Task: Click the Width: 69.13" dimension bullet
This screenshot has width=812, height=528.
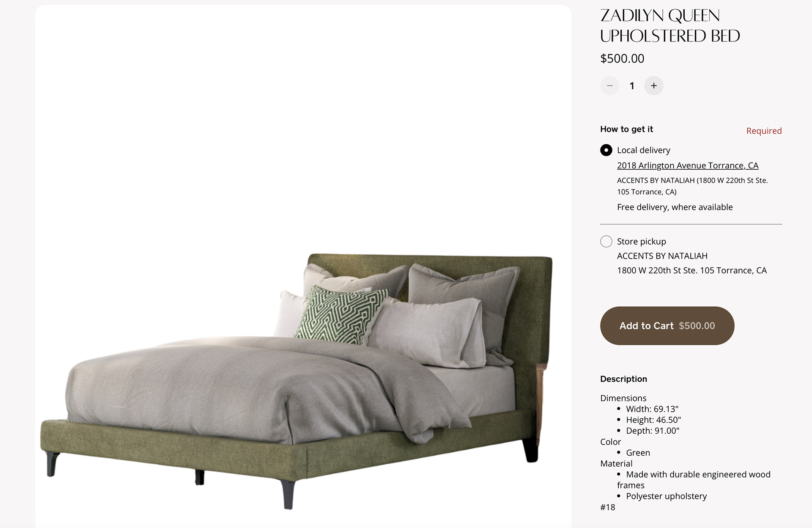Action: point(652,409)
